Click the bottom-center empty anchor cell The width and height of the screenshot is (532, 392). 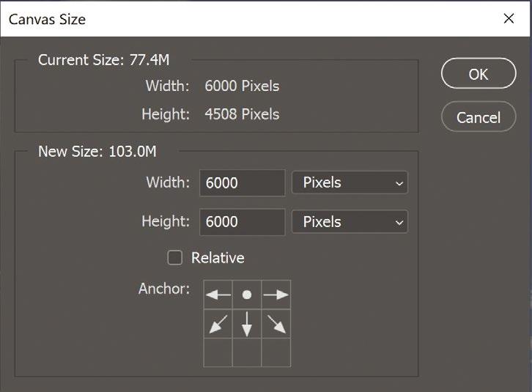247,352
